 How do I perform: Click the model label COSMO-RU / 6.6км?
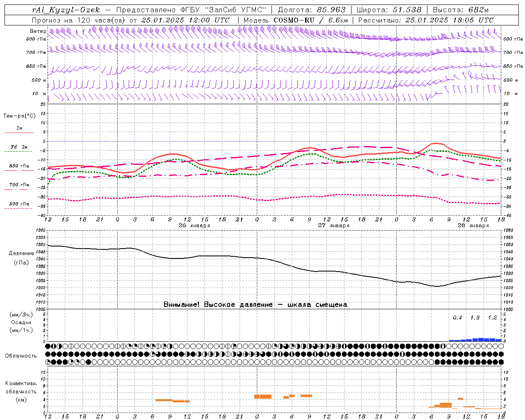(x=310, y=20)
